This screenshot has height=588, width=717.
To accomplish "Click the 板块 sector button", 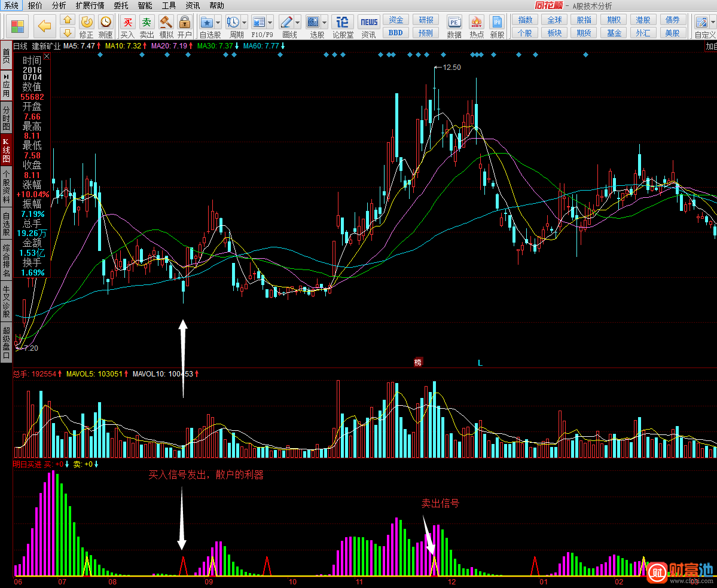I will 555,33.
